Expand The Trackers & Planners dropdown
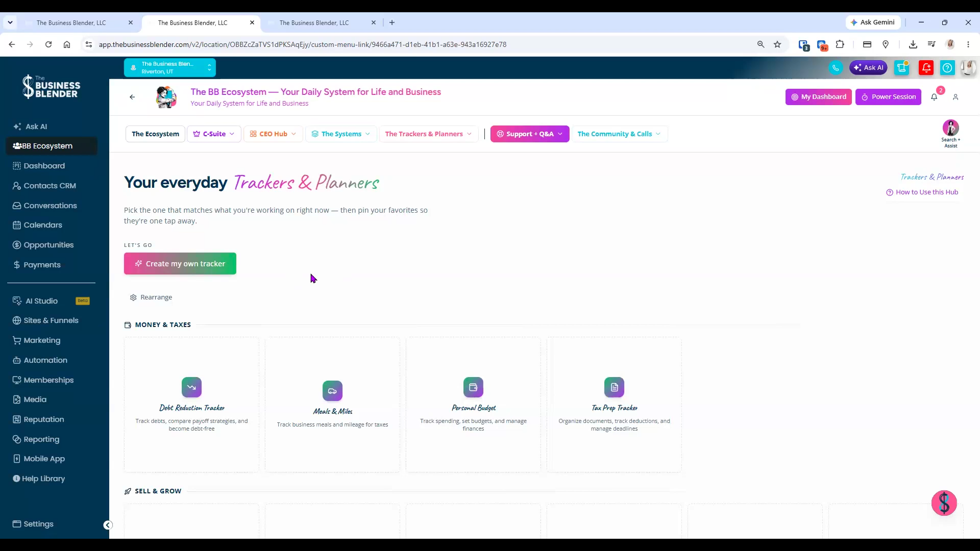 429,134
